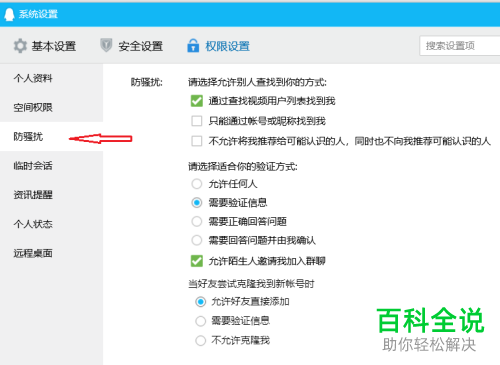Click the blue lock icon for 权限设置

[x=193, y=46]
